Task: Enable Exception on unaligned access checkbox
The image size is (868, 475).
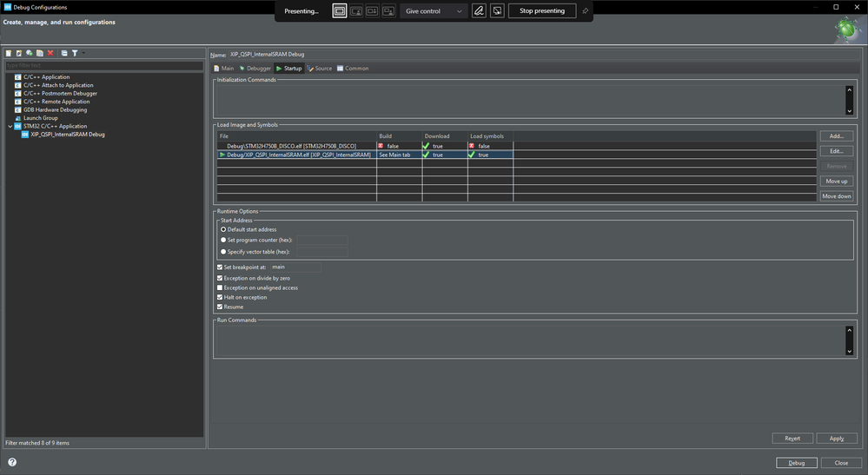Action: (x=220, y=287)
